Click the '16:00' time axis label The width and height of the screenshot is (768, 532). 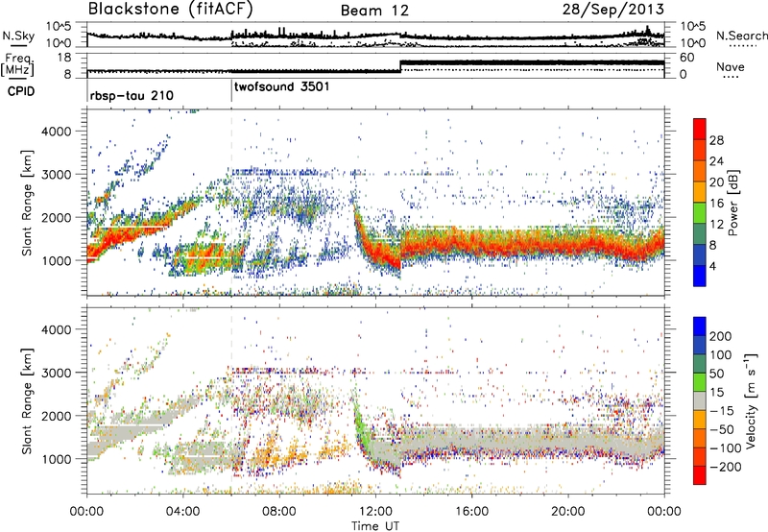pos(471,512)
